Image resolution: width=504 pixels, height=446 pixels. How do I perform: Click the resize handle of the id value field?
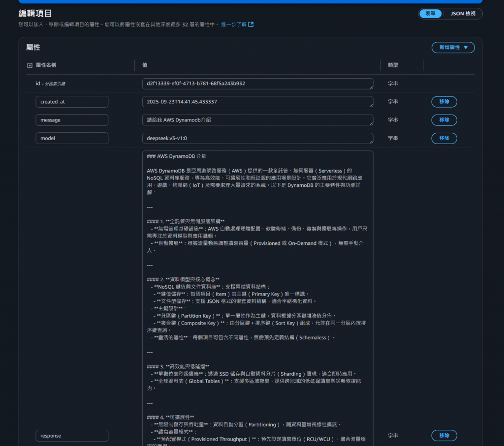pos(371,88)
